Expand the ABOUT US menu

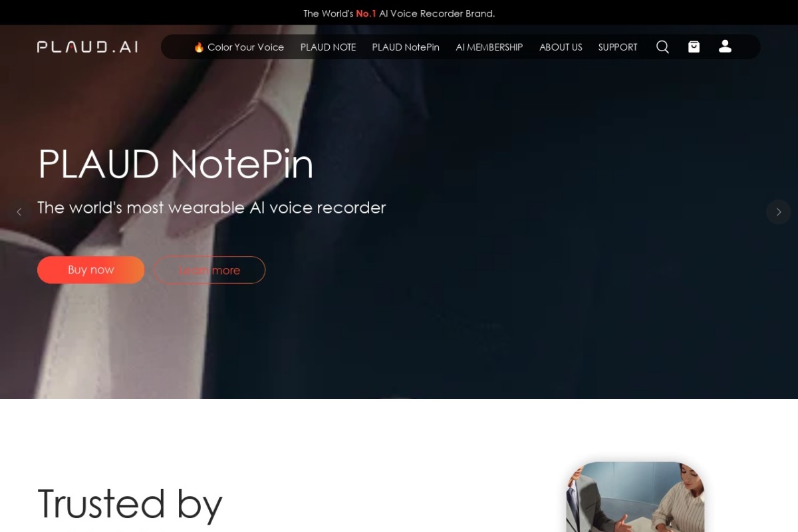561,47
